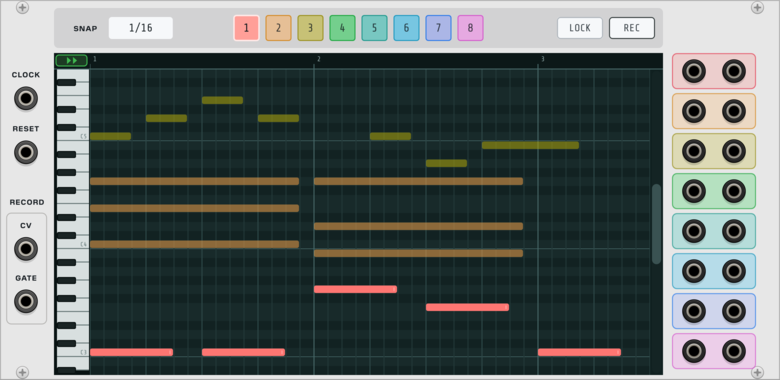Select pattern 6 button
This screenshot has width=780, height=380.
[x=406, y=28]
